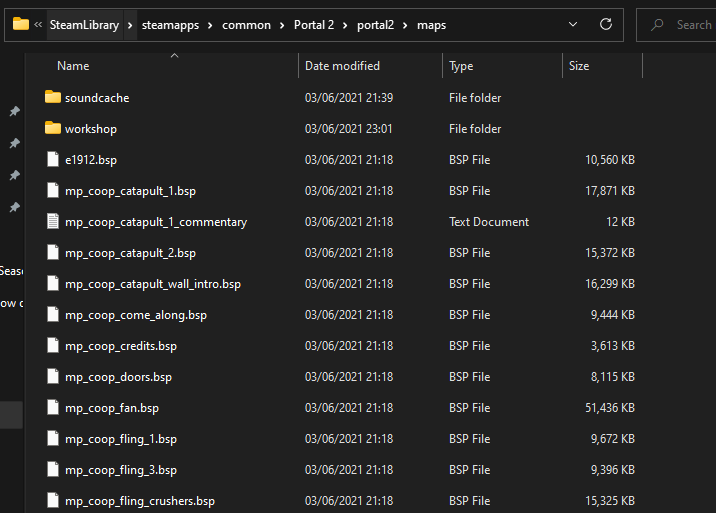This screenshot has width=716, height=513.
Task: Select mp_coop_fling_1.bsp file icon
Action: click(53, 439)
